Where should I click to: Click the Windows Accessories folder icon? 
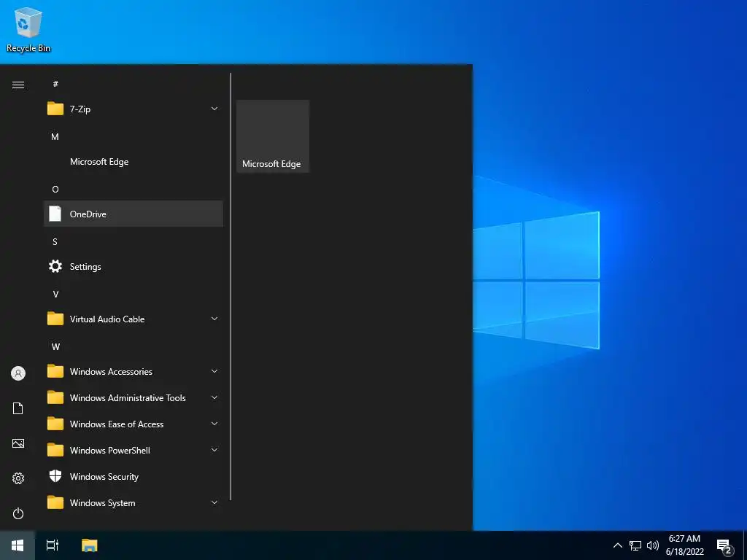pos(55,371)
